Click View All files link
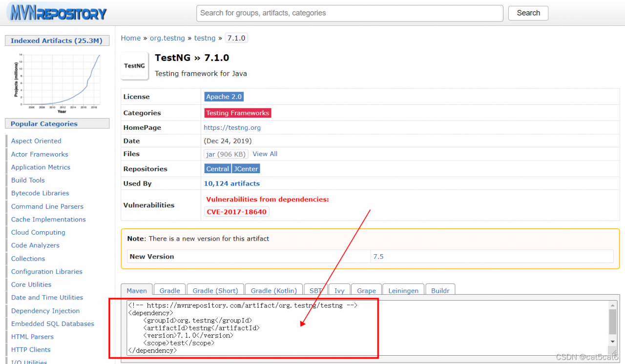Viewport: 625px width, 364px height. [265, 154]
